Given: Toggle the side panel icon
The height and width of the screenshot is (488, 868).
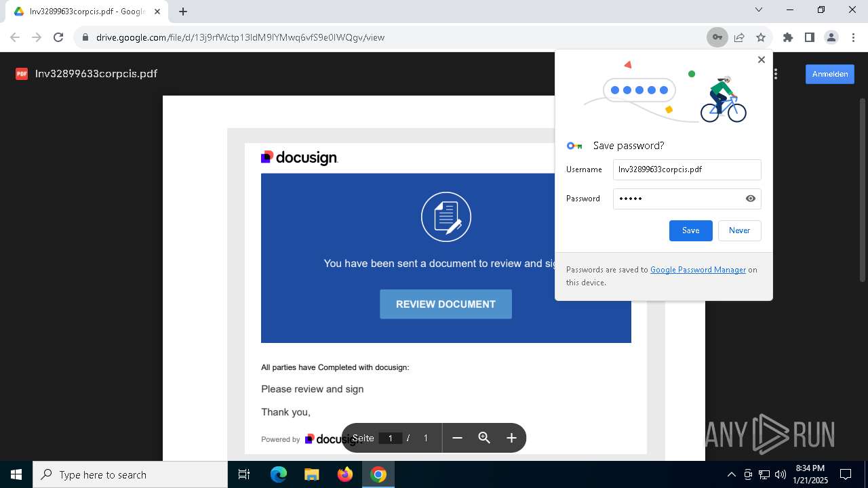Looking at the screenshot, I should [809, 37].
